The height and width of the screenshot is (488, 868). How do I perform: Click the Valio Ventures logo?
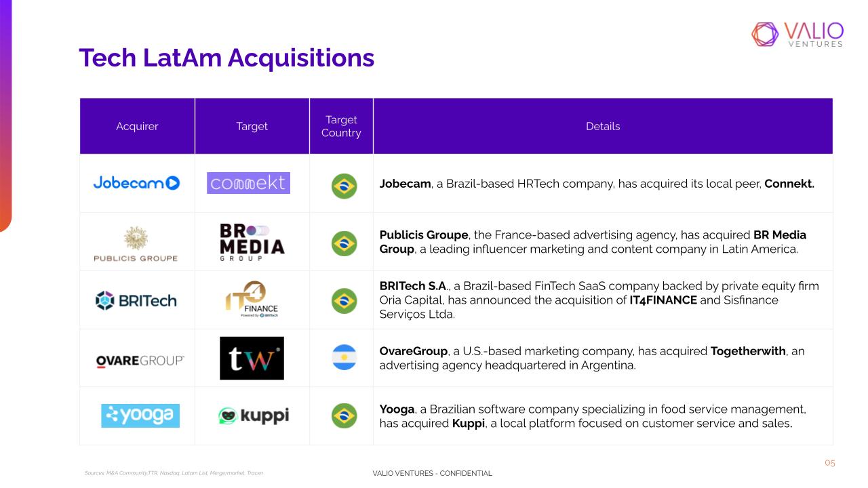[x=797, y=35]
